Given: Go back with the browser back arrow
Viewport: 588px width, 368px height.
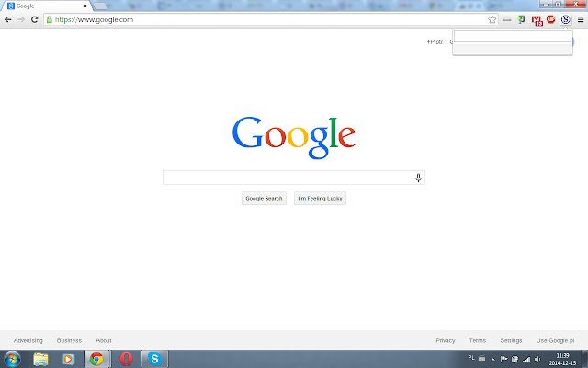Looking at the screenshot, I should (7, 19).
